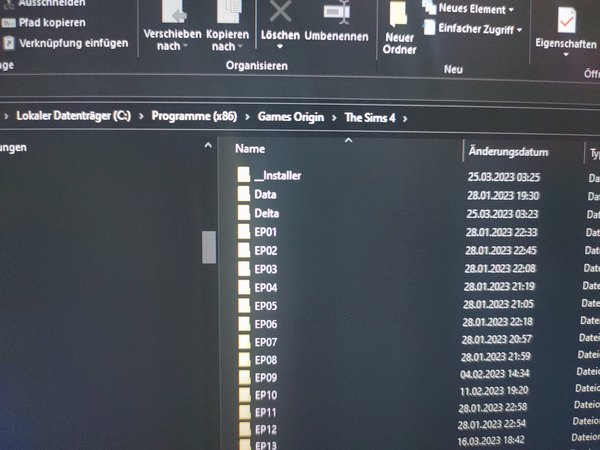
Task: Select the EP10 folder icon
Action: pyautogui.click(x=245, y=395)
